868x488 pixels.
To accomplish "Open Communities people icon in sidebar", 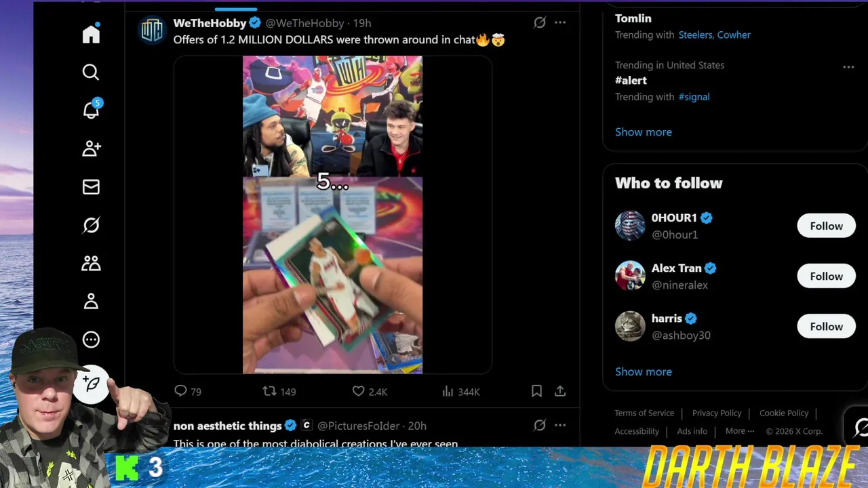I will pyautogui.click(x=91, y=264).
